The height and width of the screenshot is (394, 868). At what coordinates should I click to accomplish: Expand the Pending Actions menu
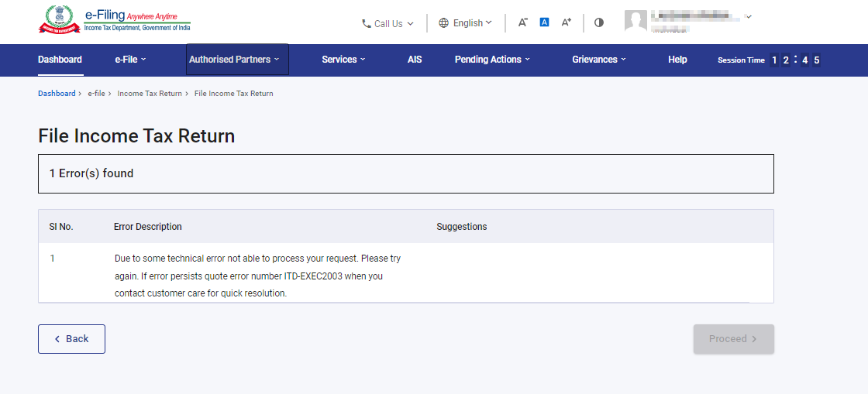[x=492, y=60]
